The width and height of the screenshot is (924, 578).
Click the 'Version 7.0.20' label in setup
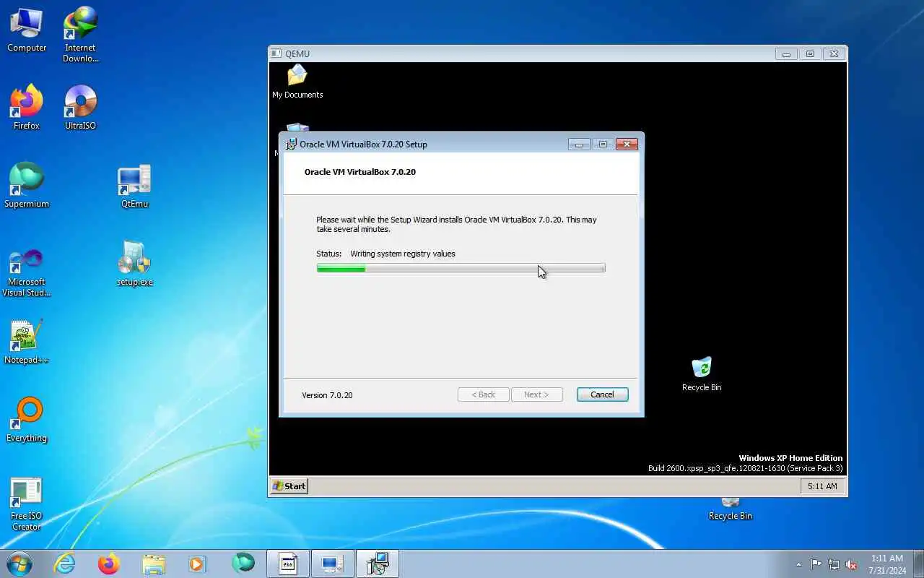coord(327,395)
